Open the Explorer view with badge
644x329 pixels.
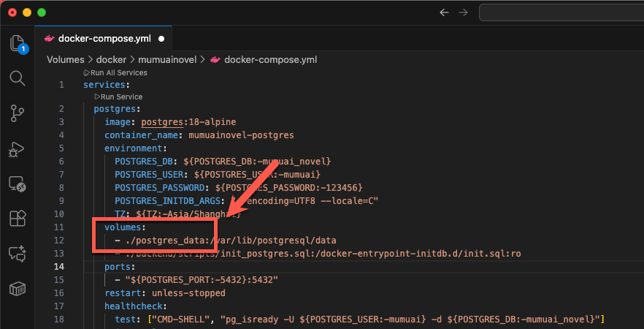click(17, 44)
